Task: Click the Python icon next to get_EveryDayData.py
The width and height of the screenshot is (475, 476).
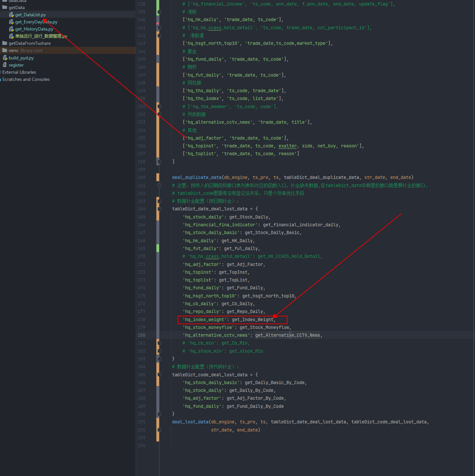Action: click(x=11, y=22)
